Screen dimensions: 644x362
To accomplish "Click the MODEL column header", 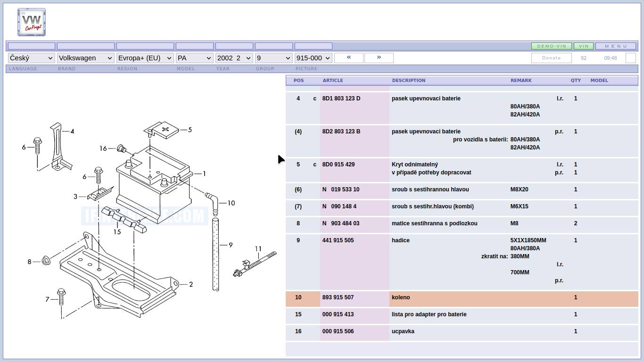I will pos(599,81).
